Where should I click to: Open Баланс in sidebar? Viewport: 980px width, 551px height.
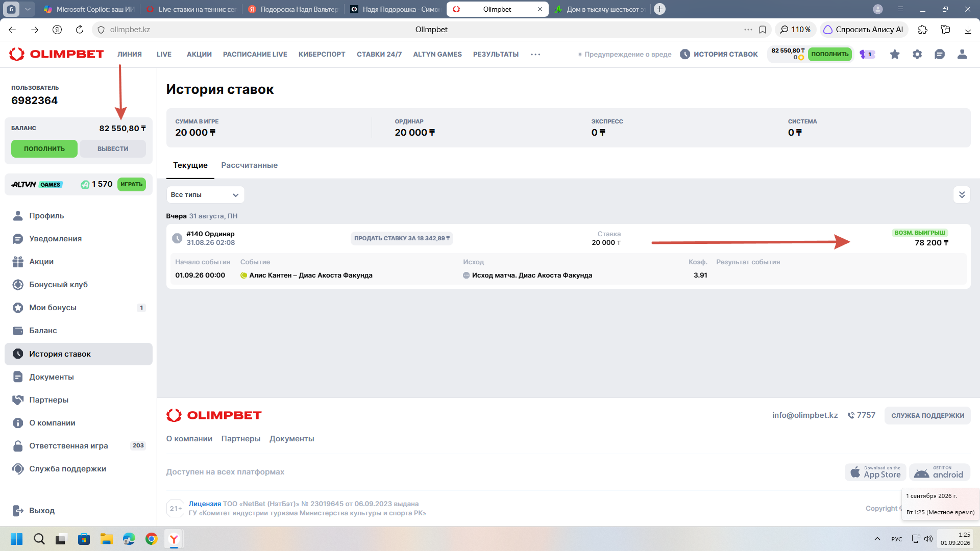click(x=79, y=331)
